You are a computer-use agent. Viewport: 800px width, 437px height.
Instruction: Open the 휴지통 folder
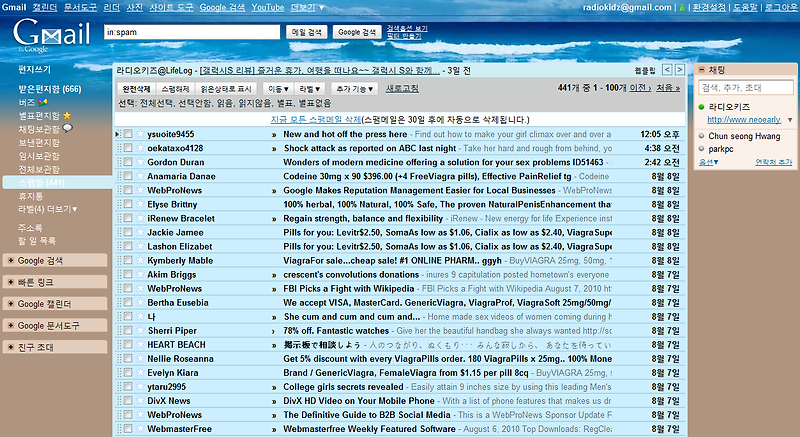[x=31, y=196]
